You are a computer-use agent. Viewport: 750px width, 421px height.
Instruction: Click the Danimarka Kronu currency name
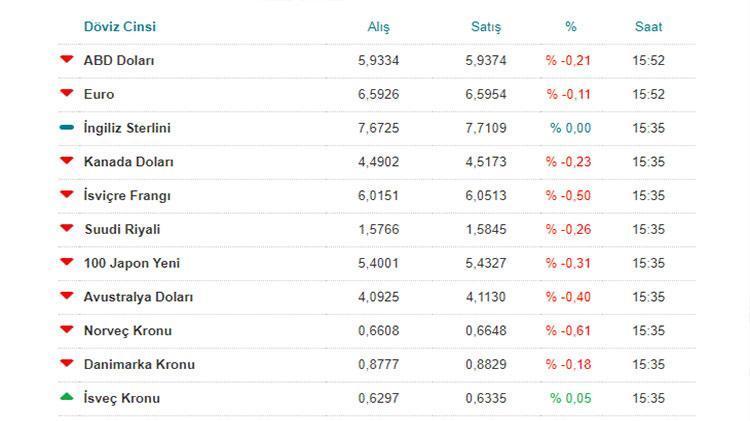coord(139,365)
